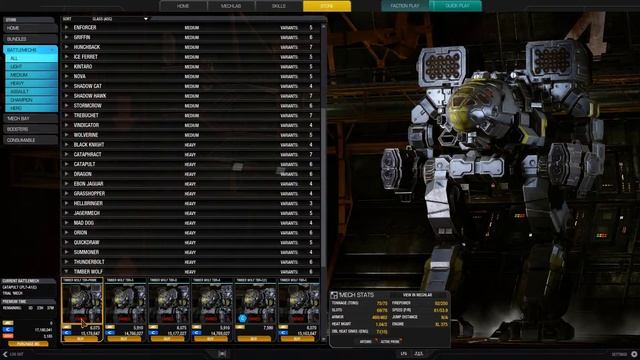Switch to the Mechlab tab

[x=231, y=6]
